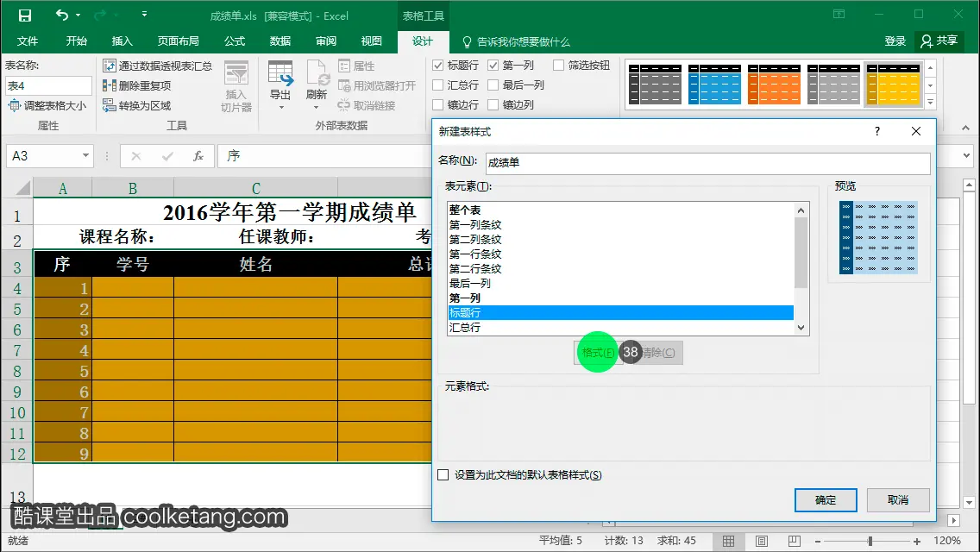Image resolution: width=980 pixels, height=552 pixels.
Task: Check Filter Button (筛选按钮) checkbox
Action: tap(559, 65)
